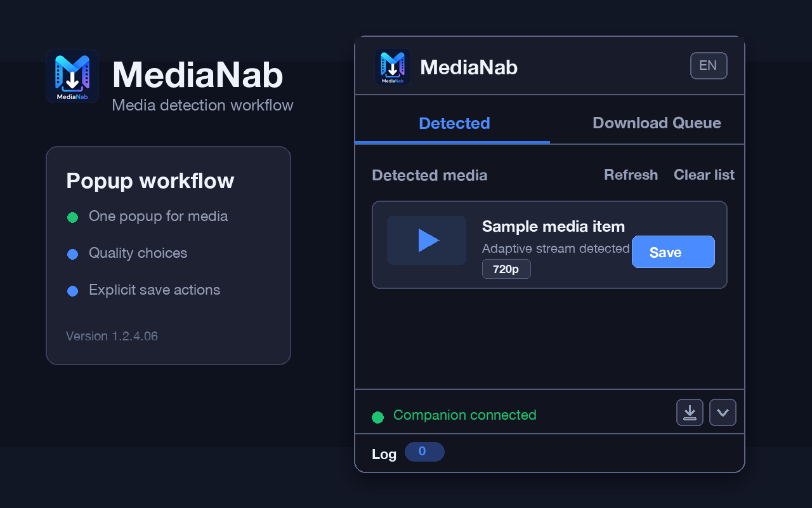Click the Media detection workflow subtitle

click(x=202, y=105)
